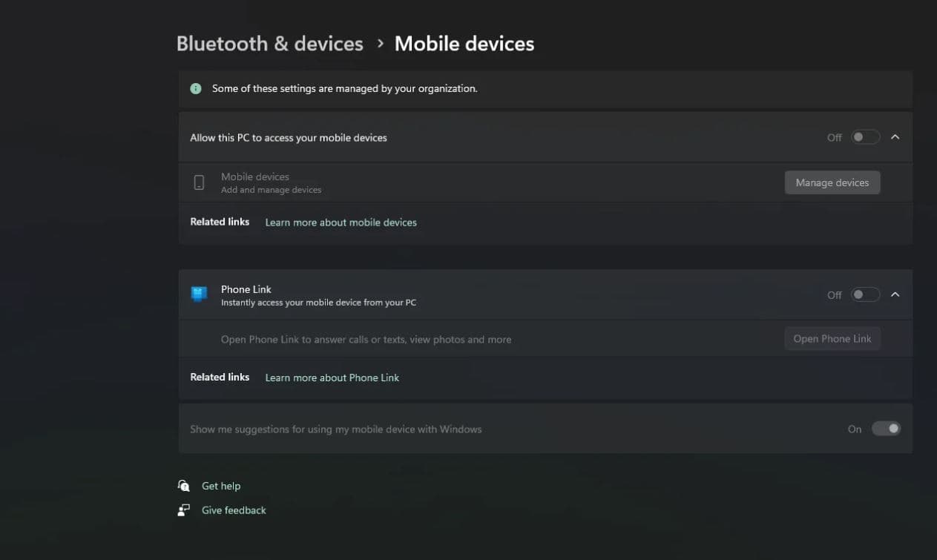Click "Open Phone Link to answer calls" text
Screen dimensions: 937x560
coord(366,340)
